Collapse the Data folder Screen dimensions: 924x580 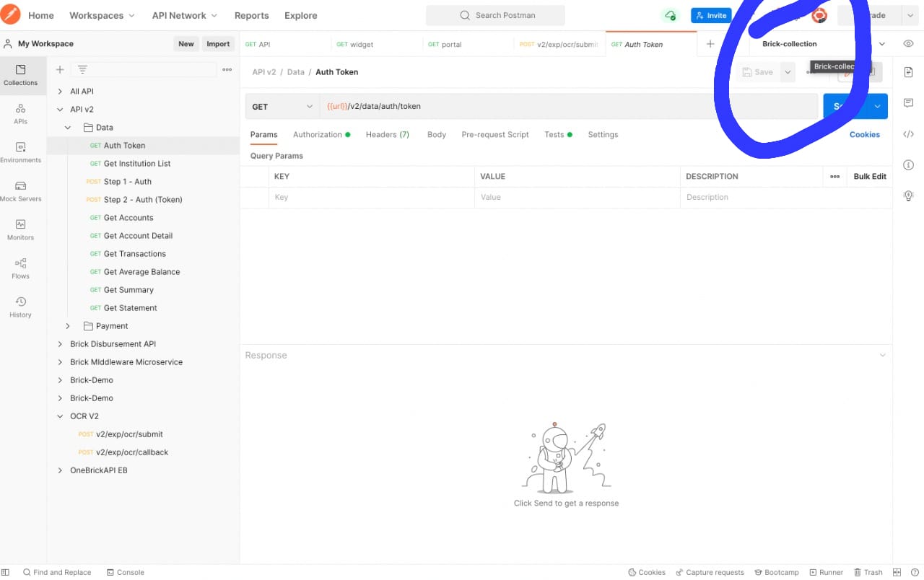click(68, 128)
